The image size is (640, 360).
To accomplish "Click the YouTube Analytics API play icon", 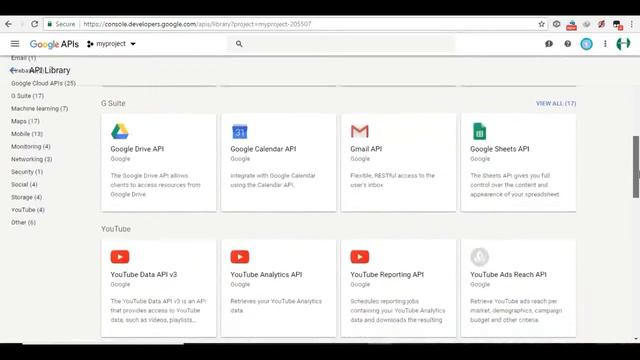I will click(240, 257).
